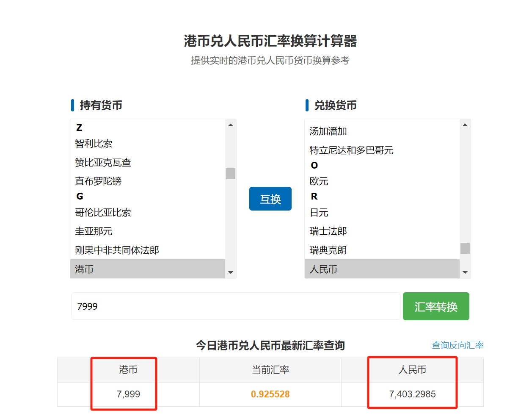Image resolution: width=532 pixels, height=416 pixels.
Task: Click the right currency list scrollbar thumb
Action: [x=465, y=248]
